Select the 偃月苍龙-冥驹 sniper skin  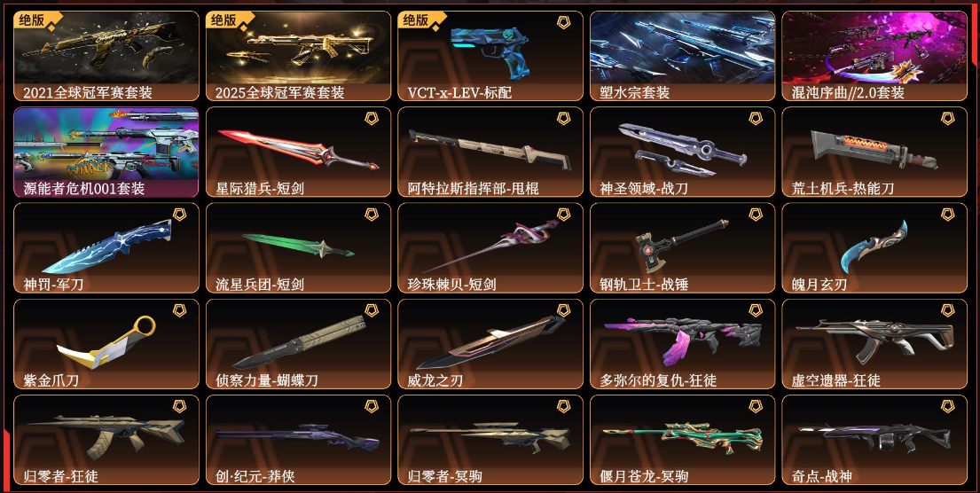pyautogui.click(x=683, y=440)
